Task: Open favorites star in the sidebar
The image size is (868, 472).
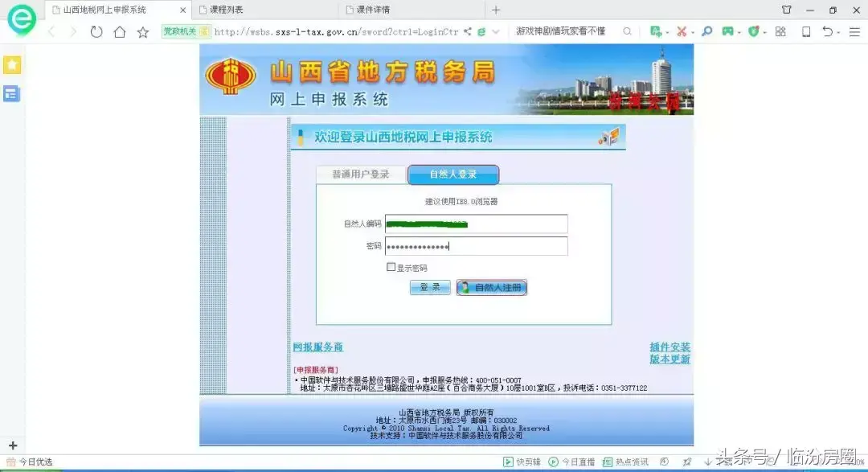Action: click(x=12, y=65)
